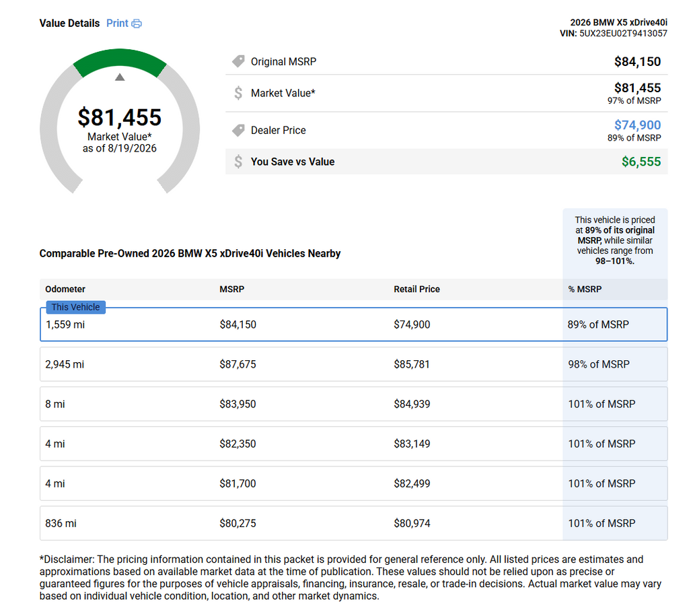This screenshot has width=689, height=616.
Task: Click the % MSRP column header
Action: (585, 289)
